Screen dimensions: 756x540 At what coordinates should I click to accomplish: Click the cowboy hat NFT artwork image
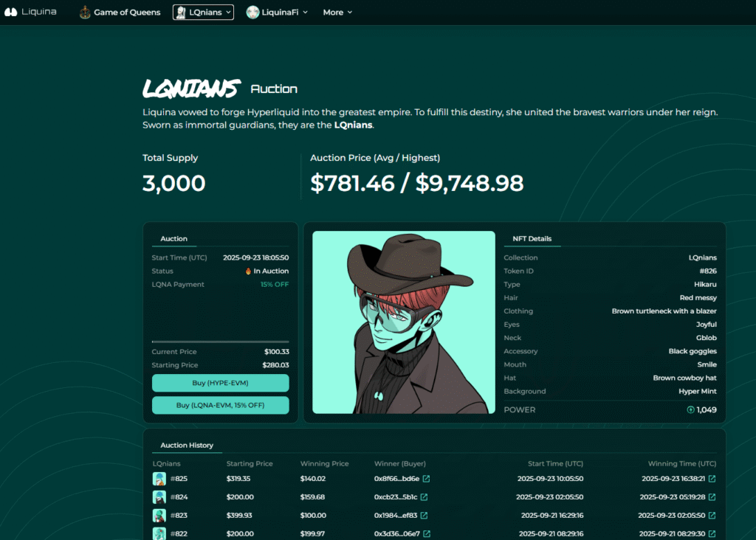pos(403,322)
